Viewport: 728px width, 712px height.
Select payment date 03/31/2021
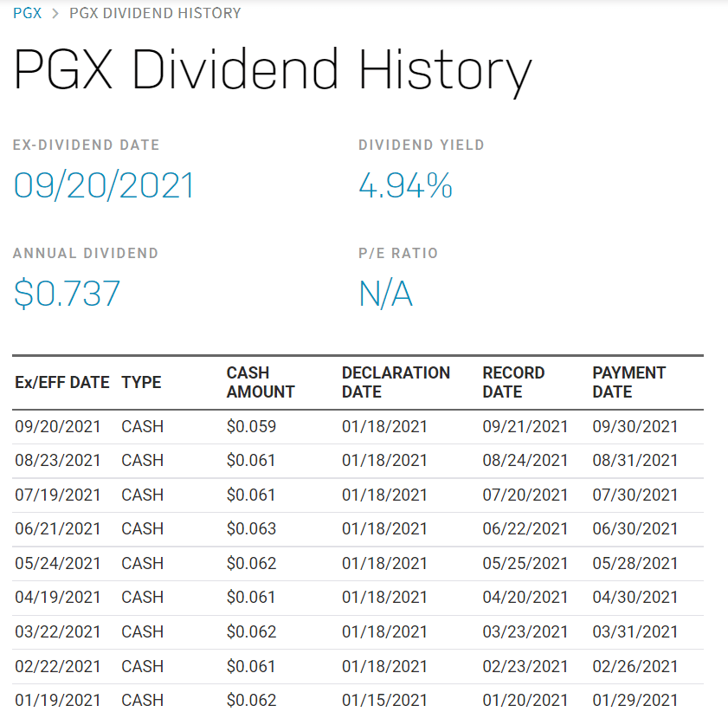coord(635,631)
